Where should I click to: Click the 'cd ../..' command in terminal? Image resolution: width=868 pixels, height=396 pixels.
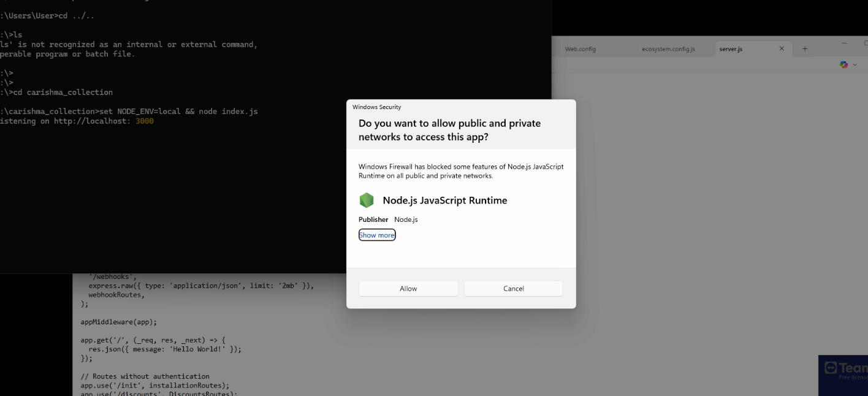(77, 16)
